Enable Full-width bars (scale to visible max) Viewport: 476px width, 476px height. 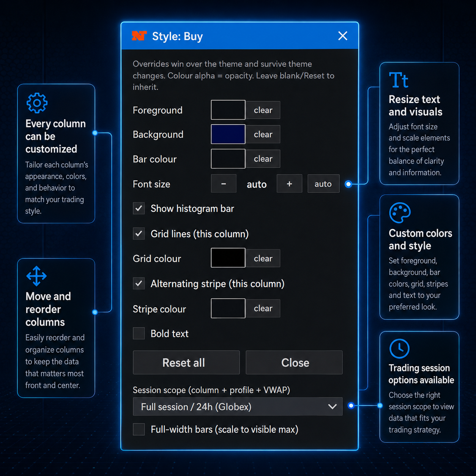point(139,429)
